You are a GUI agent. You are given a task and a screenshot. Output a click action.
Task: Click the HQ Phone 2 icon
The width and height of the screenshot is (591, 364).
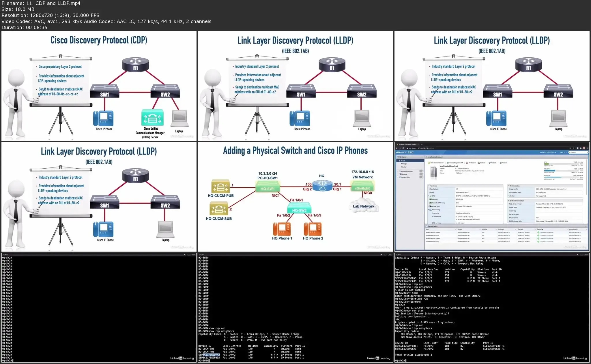pos(313,229)
